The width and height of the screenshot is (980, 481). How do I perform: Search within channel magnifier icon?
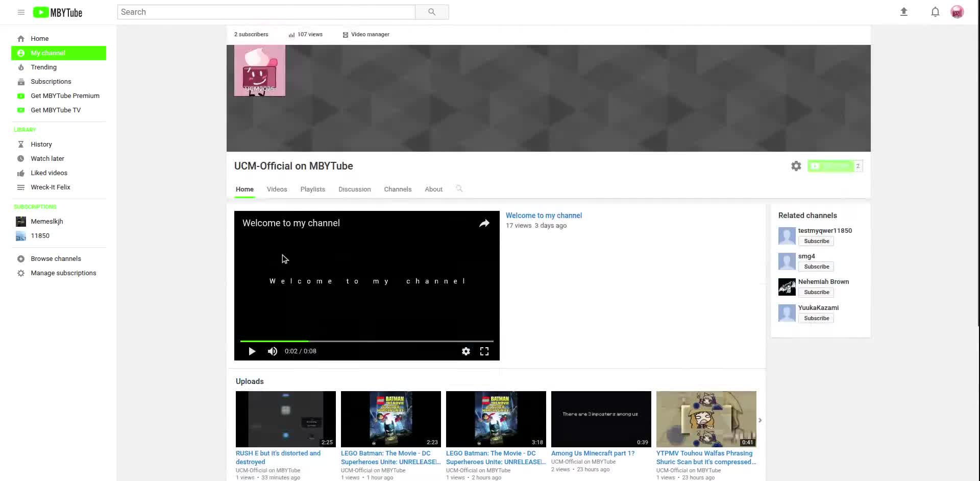coord(459,189)
